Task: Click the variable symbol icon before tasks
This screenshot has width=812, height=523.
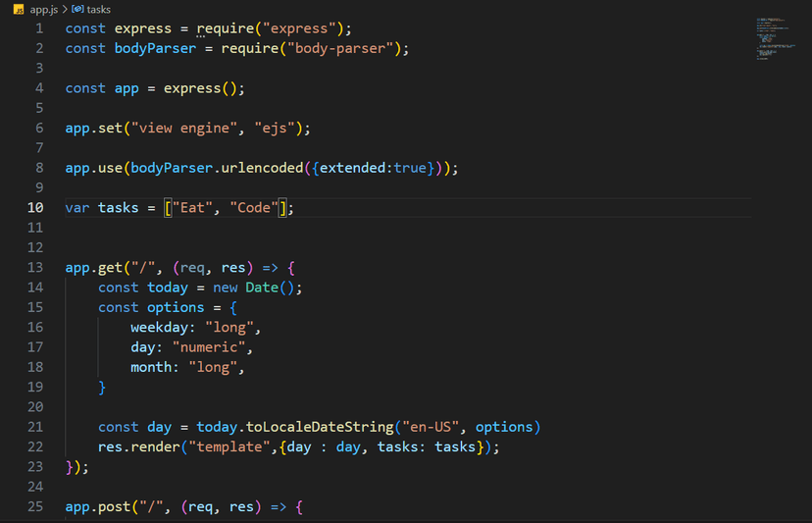Action: [77, 9]
